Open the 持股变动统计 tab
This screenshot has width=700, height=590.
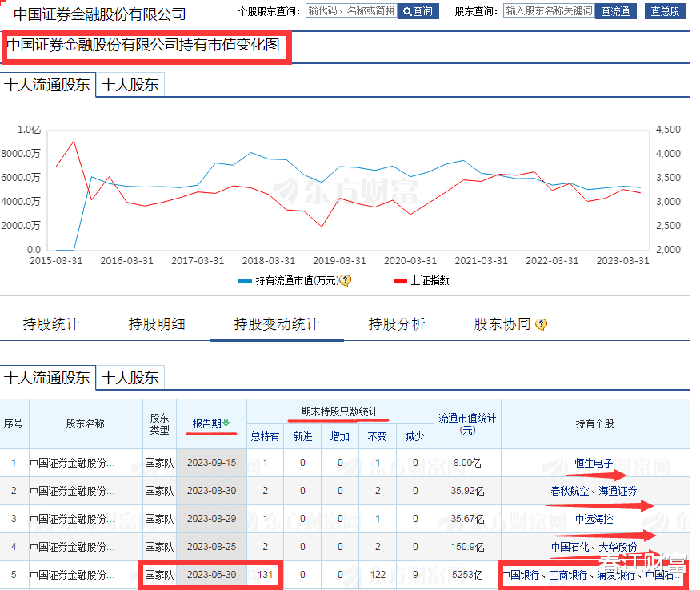pos(276,324)
